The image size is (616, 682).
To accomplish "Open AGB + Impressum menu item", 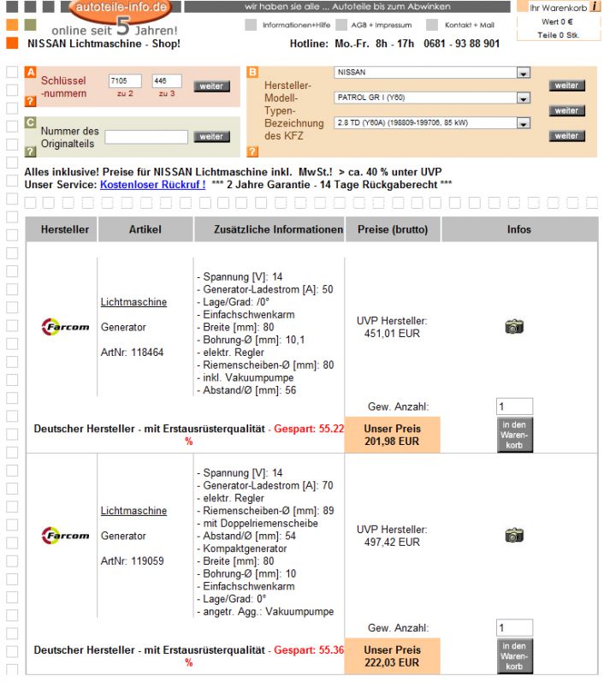I will [x=382, y=25].
